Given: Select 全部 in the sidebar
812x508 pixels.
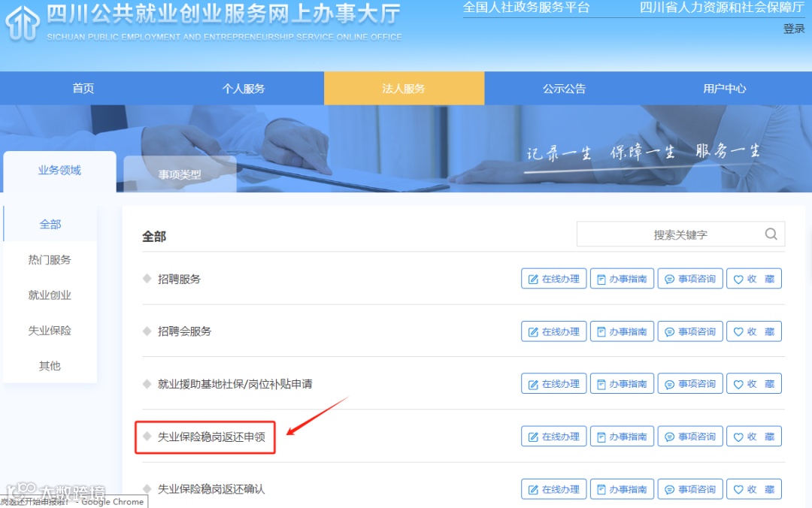Looking at the screenshot, I should 50,224.
